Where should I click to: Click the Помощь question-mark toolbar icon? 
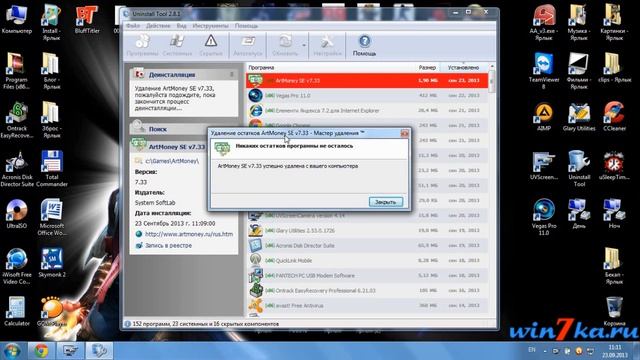pyautogui.click(x=364, y=45)
